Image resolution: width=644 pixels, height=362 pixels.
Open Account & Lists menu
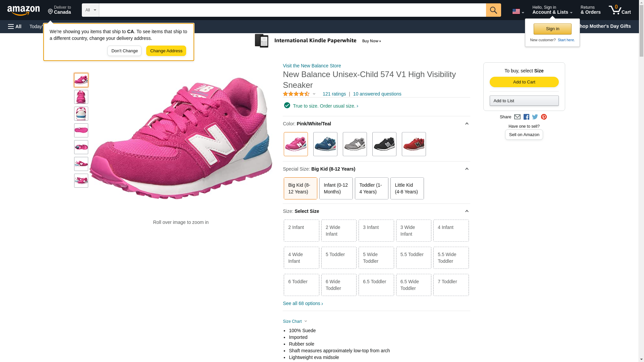[552, 10]
